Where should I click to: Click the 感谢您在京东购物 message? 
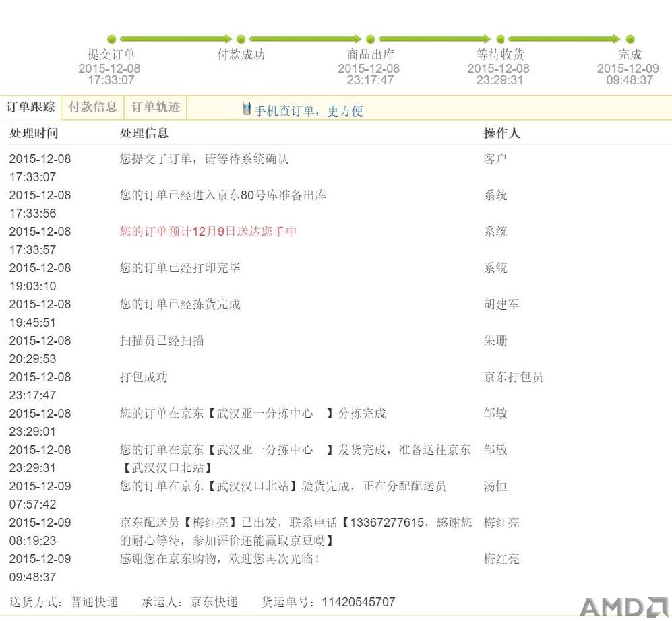click(x=220, y=559)
